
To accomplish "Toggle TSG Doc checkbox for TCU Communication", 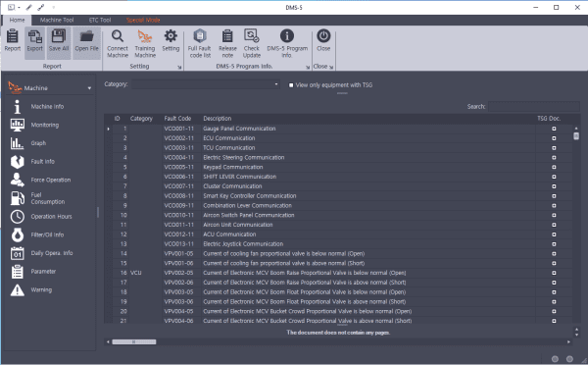I will coord(554,148).
